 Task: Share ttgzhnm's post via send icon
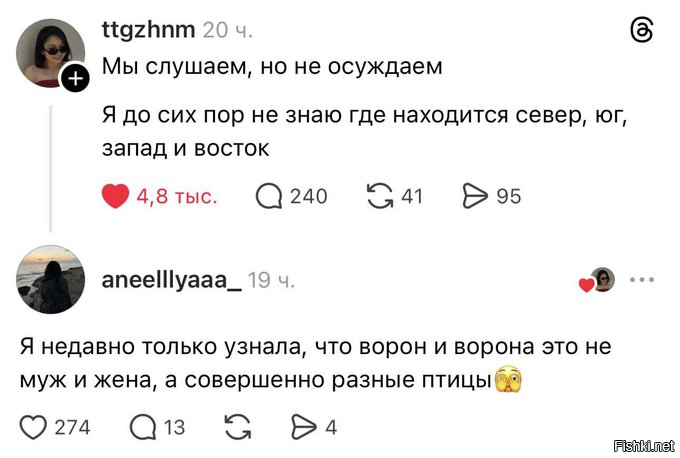click(475, 196)
